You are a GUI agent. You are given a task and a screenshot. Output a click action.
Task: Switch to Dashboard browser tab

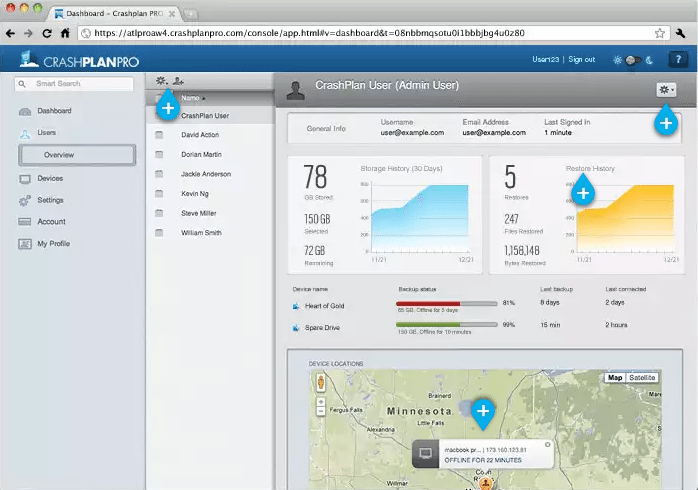[114, 14]
